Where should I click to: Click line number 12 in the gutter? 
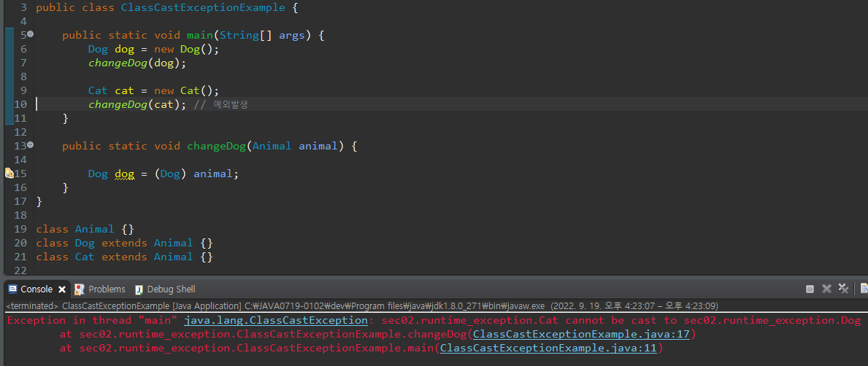pyautogui.click(x=20, y=133)
